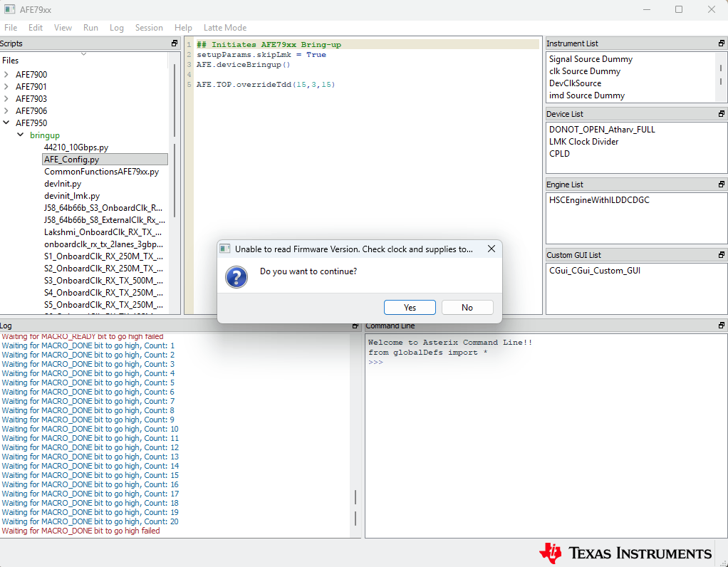
Task: Collapse the AFE7950 folder
Action: 6,123
